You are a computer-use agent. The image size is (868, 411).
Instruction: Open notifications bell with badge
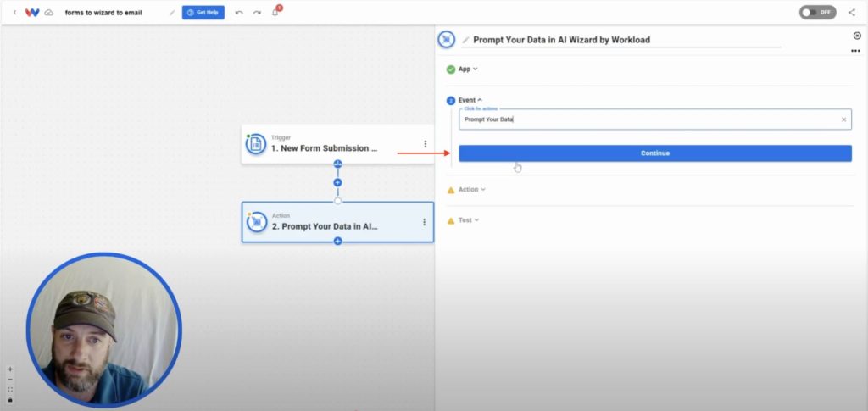[x=275, y=12]
